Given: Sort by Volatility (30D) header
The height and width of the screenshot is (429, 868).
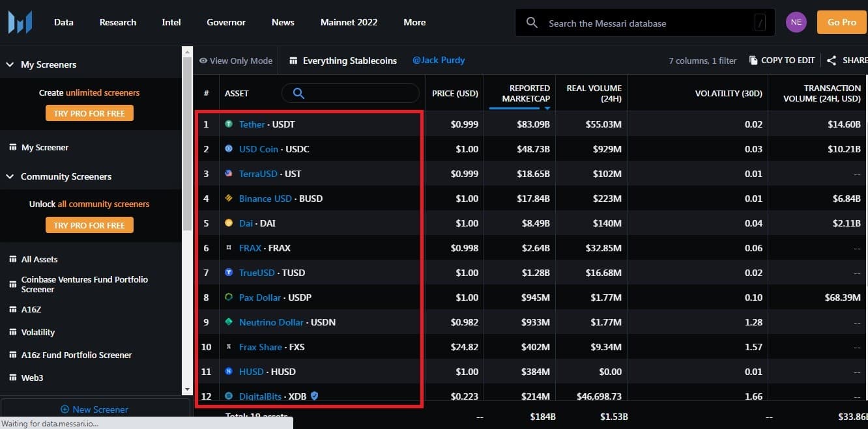Looking at the screenshot, I should pos(729,93).
